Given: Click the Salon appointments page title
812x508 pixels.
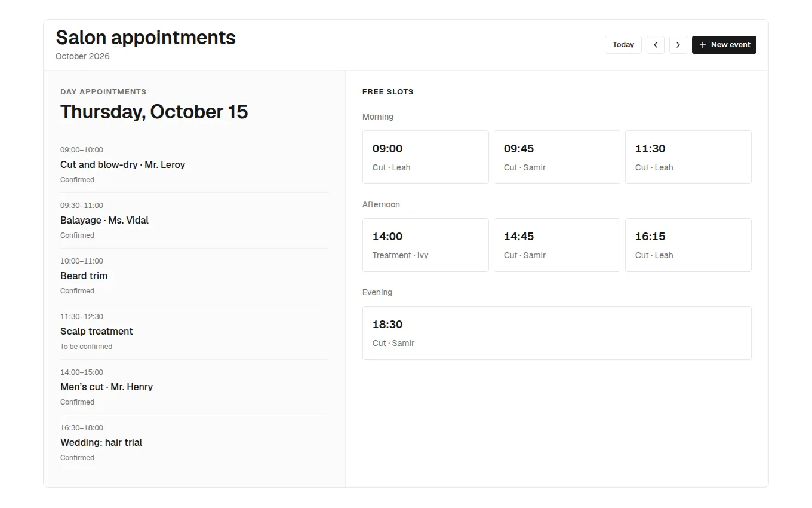Looking at the screenshot, I should (146, 37).
